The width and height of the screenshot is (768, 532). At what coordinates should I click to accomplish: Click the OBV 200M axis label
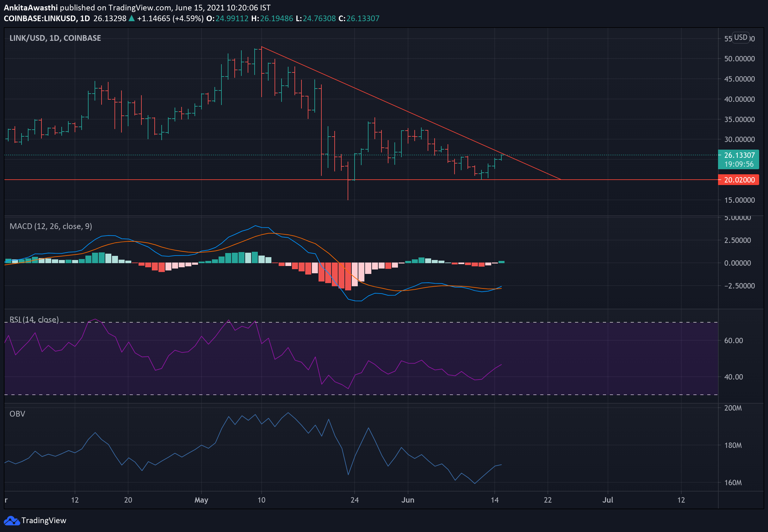pos(733,408)
